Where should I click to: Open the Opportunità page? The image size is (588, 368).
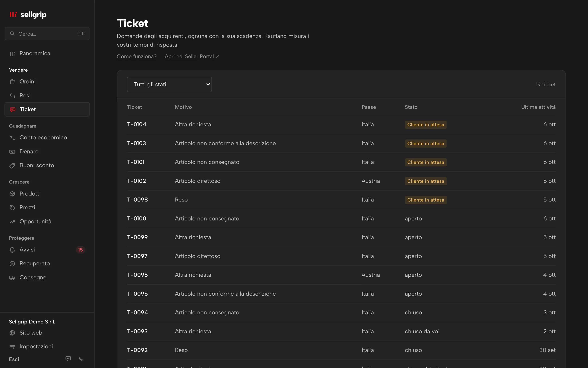click(47, 222)
